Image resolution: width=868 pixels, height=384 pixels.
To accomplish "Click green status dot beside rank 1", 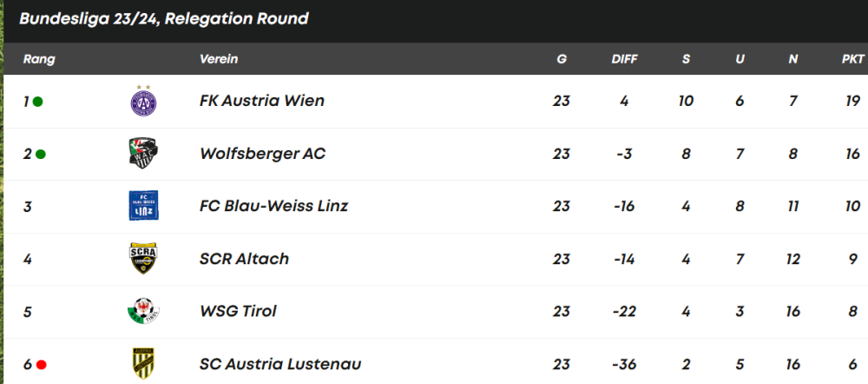I will [x=38, y=102].
